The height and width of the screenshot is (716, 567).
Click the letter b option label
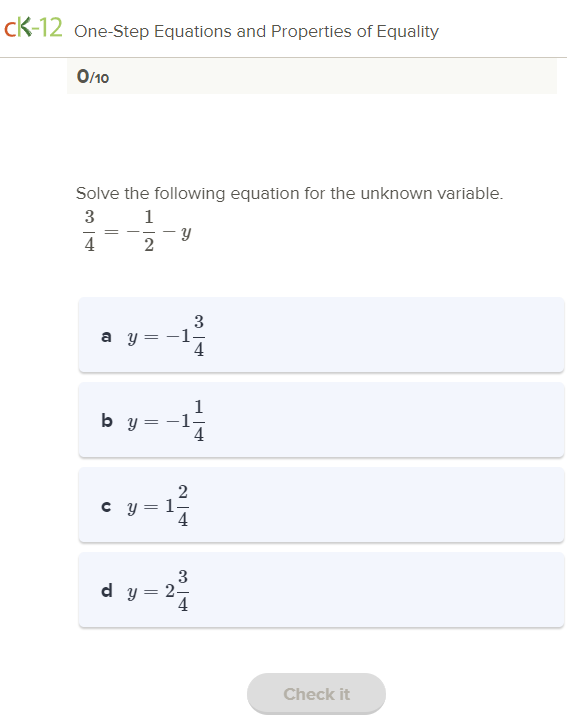(x=106, y=421)
